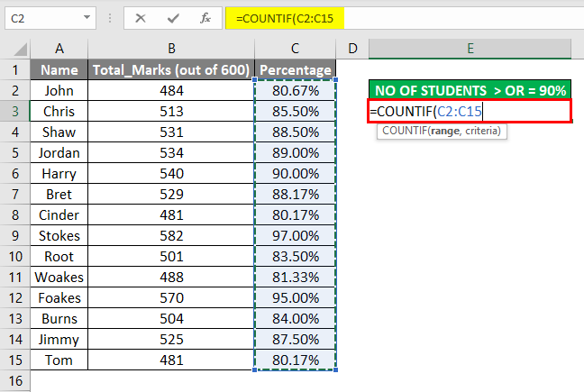
Task: Click percentage cell 80.67%
Action: pos(295,90)
